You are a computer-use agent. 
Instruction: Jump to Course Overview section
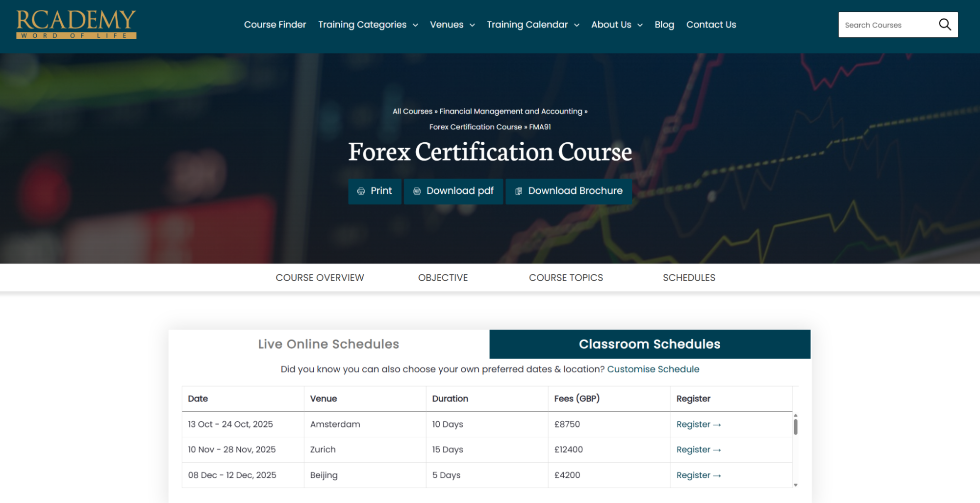320,278
